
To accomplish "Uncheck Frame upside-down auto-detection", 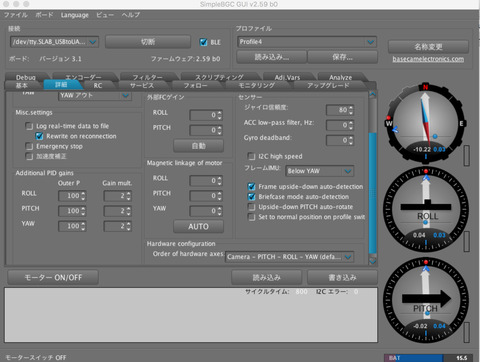I will [252, 186].
